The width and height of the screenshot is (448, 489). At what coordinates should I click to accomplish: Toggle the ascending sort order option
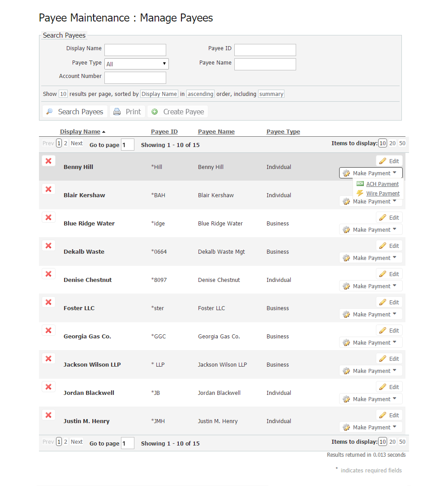coord(200,94)
